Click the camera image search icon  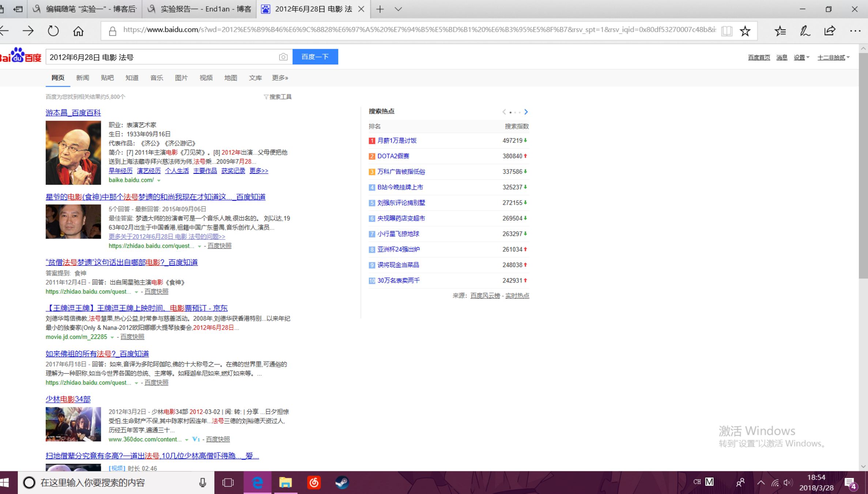pos(283,57)
